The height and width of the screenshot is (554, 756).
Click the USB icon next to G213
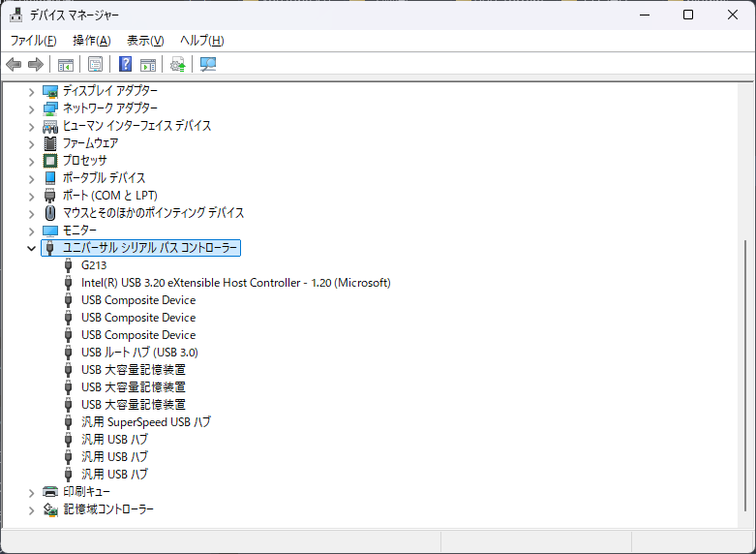(x=69, y=265)
